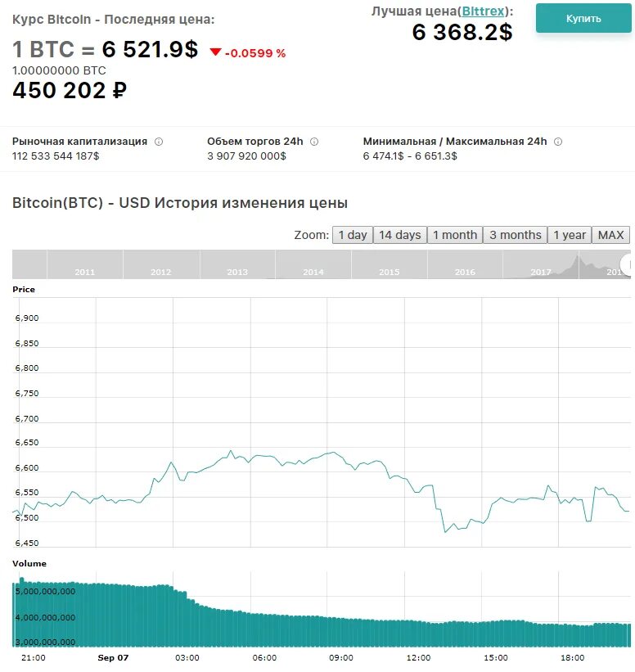This screenshot has height=672, width=635.
Task: Click the info icon beside Объем торгов 24h
Action: click(x=314, y=142)
